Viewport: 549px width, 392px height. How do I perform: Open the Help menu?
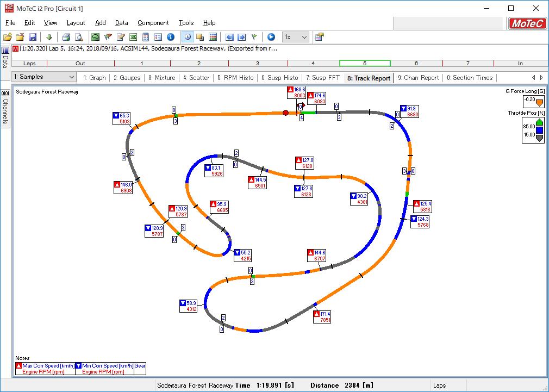click(209, 23)
